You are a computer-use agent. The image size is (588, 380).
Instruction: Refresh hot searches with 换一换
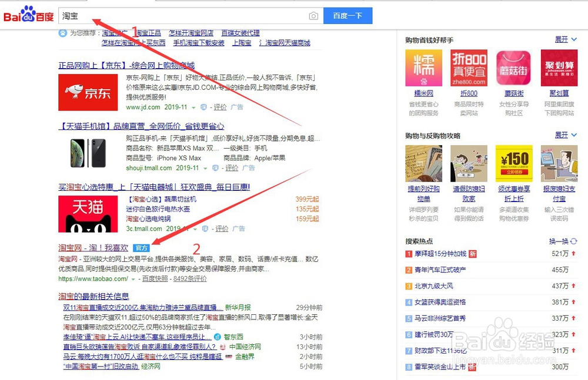click(x=563, y=241)
